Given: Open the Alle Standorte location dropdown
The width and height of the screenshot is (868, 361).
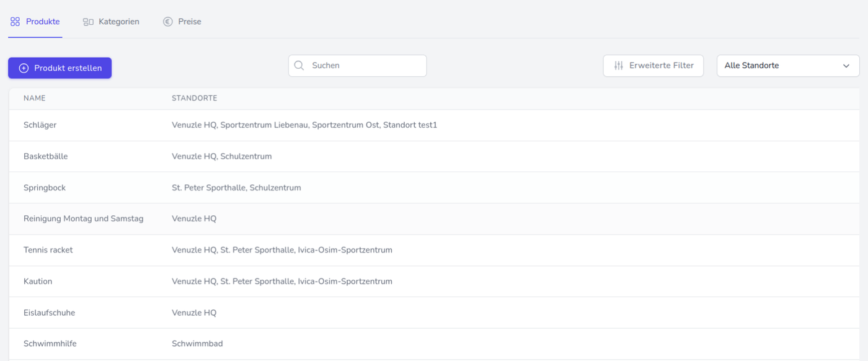Looking at the screenshot, I should pyautogui.click(x=781, y=66).
